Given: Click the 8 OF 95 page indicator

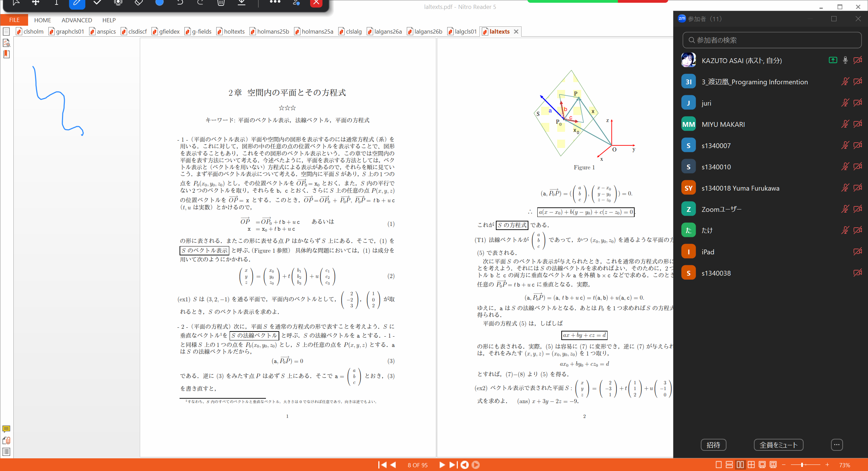Looking at the screenshot, I should click(x=417, y=465).
